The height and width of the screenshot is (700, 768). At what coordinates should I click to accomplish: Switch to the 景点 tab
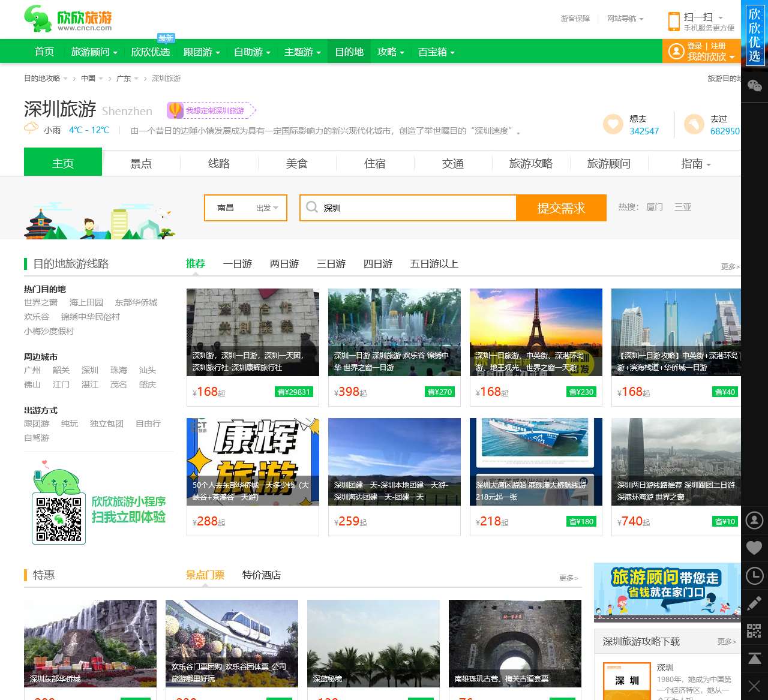(141, 163)
